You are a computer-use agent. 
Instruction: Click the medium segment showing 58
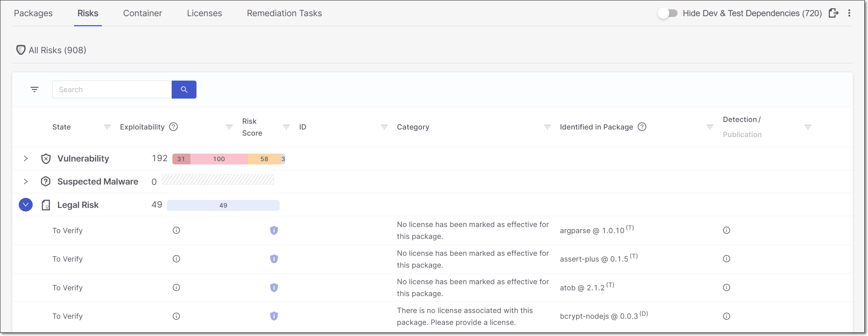[x=264, y=159]
